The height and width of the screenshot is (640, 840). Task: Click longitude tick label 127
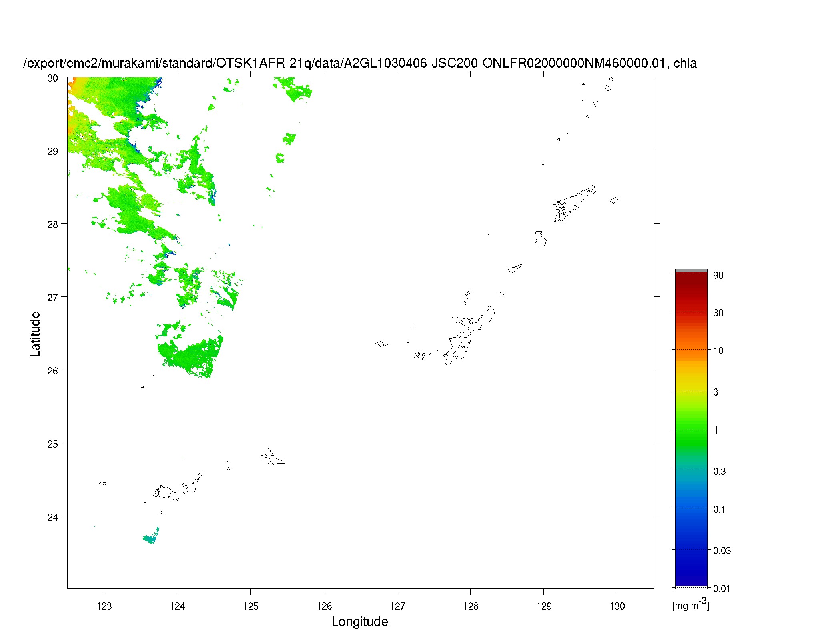pyautogui.click(x=397, y=606)
